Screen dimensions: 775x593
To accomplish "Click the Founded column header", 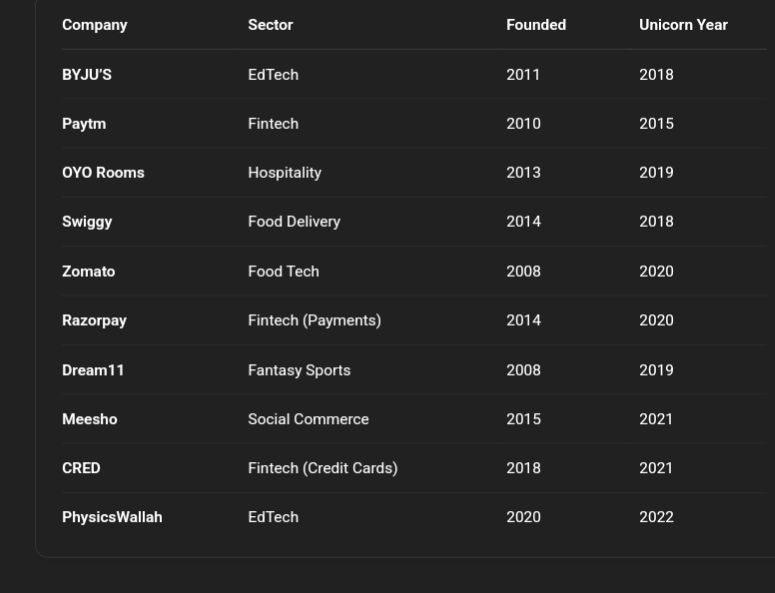I will pos(536,25).
